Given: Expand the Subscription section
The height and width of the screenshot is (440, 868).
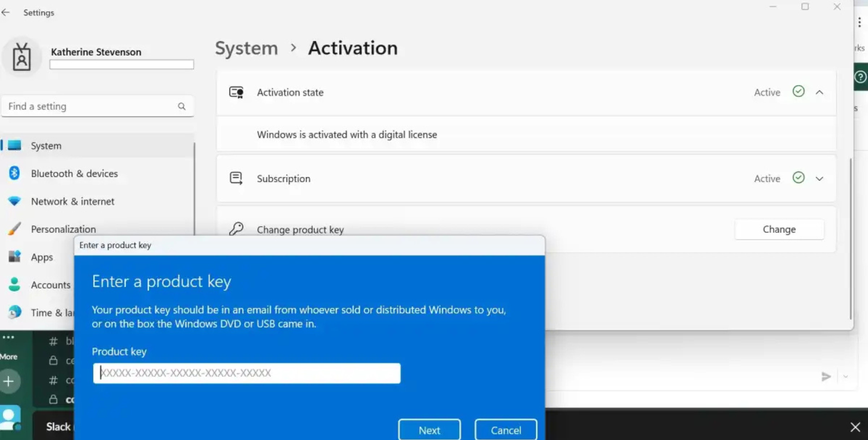Looking at the screenshot, I should pyautogui.click(x=819, y=179).
